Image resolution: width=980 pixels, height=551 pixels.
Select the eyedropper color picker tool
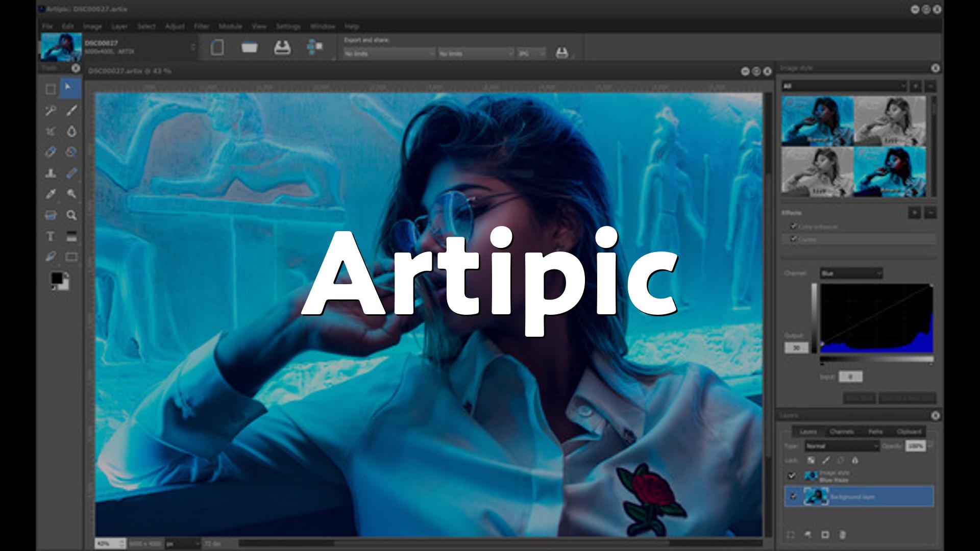pyautogui.click(x=50, y=194)
